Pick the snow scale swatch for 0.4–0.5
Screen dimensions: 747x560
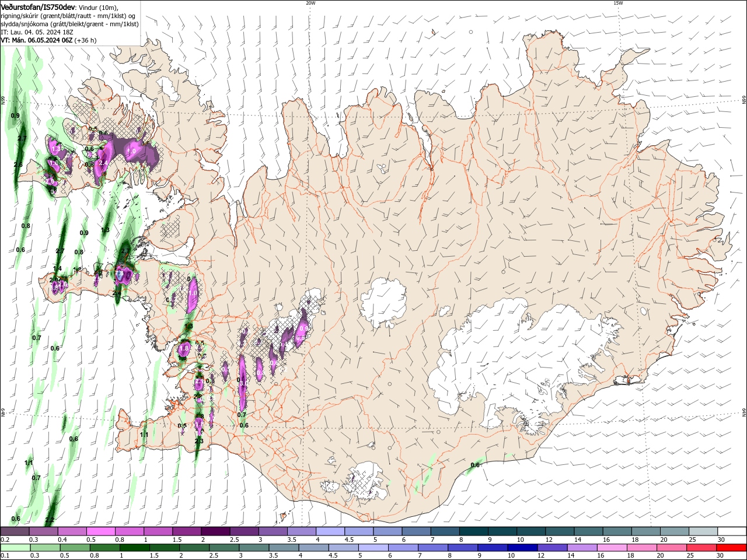pyautogui.click(x=72, y=531)
